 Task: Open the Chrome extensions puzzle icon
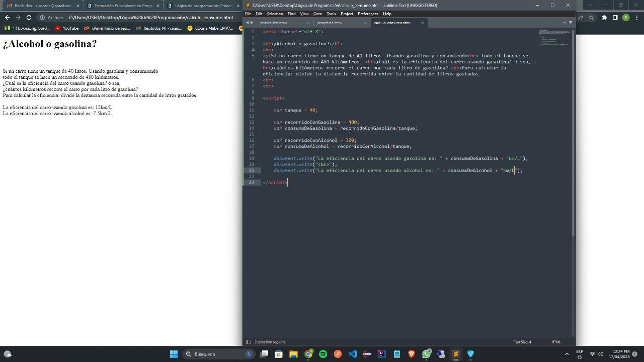pos(604,17)
